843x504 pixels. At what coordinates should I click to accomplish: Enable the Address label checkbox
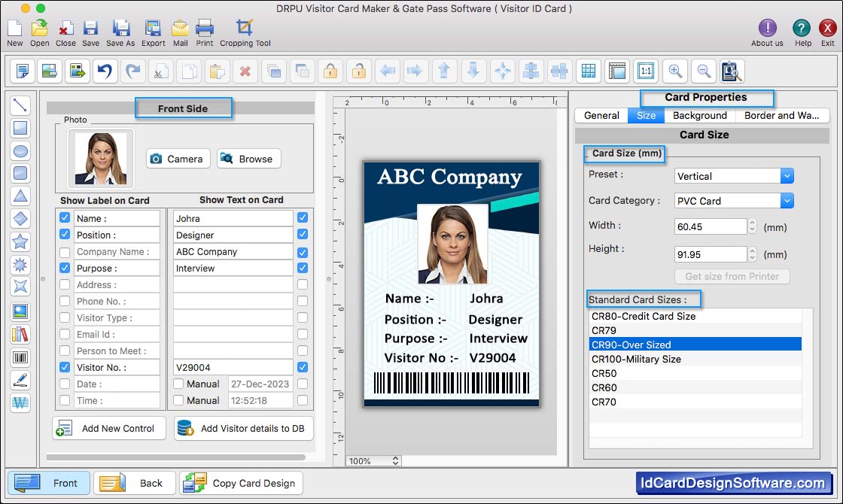[65, 284]
